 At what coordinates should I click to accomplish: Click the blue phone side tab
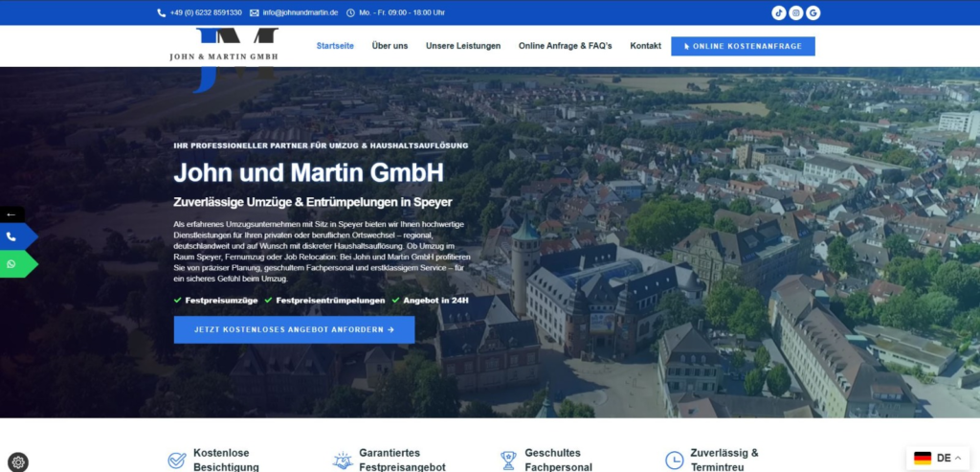[13, 236]
